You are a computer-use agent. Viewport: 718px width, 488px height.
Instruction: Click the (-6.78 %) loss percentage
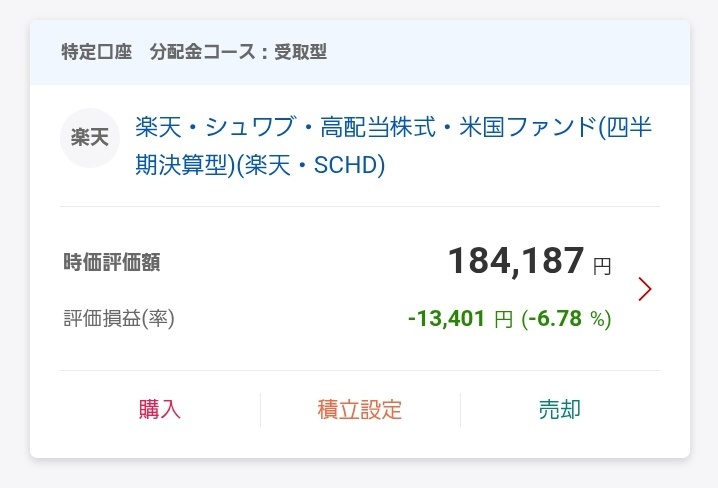tap(566, 319)
